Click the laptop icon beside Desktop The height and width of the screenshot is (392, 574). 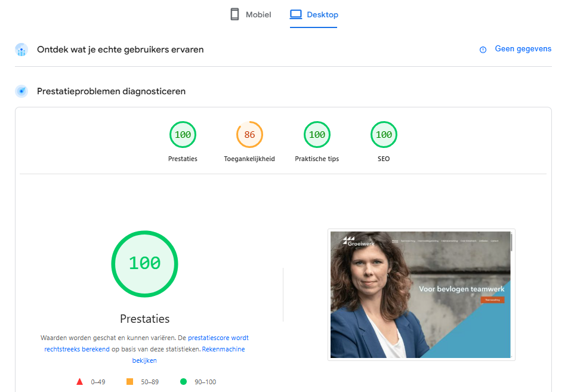[x=296, y=14]
